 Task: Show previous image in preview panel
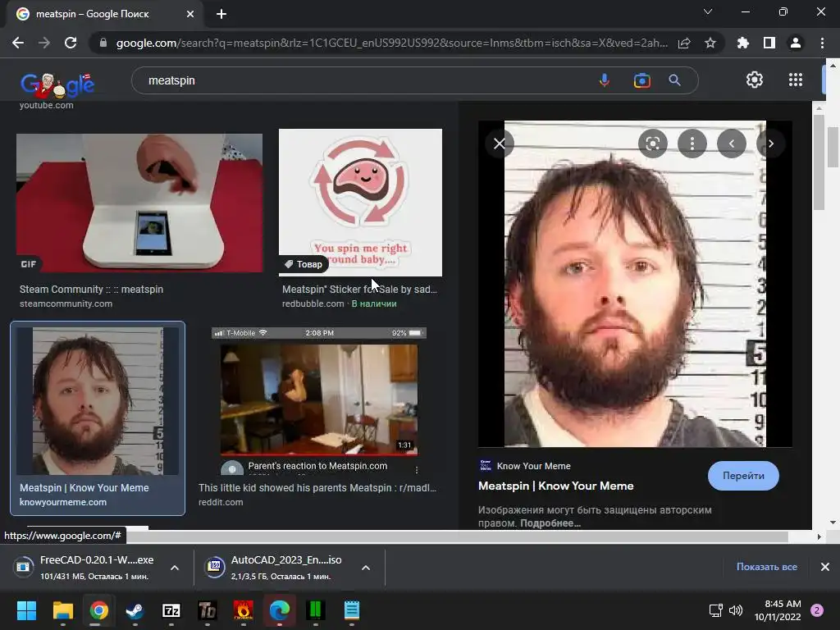point(731,144)
